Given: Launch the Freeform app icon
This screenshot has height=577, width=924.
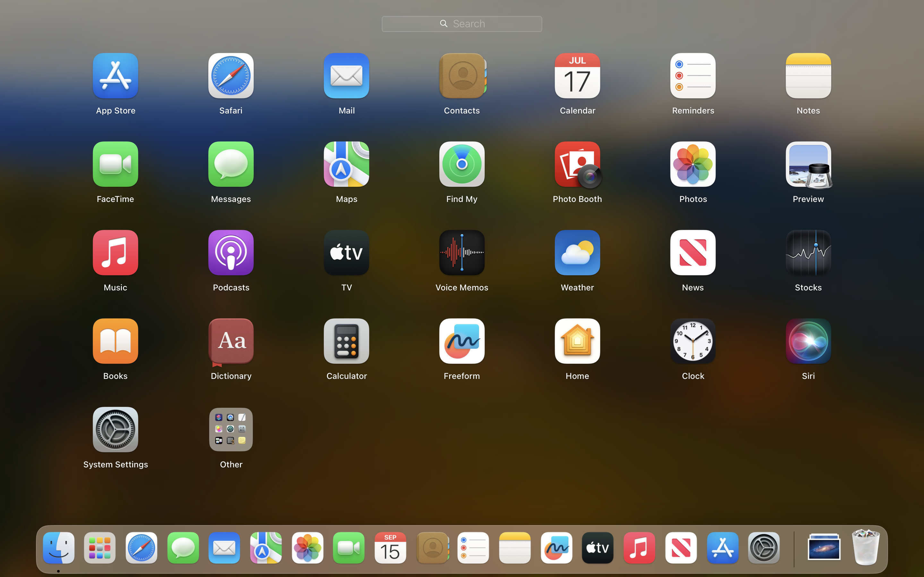Looking at the screenshot, I should (462, 341).
